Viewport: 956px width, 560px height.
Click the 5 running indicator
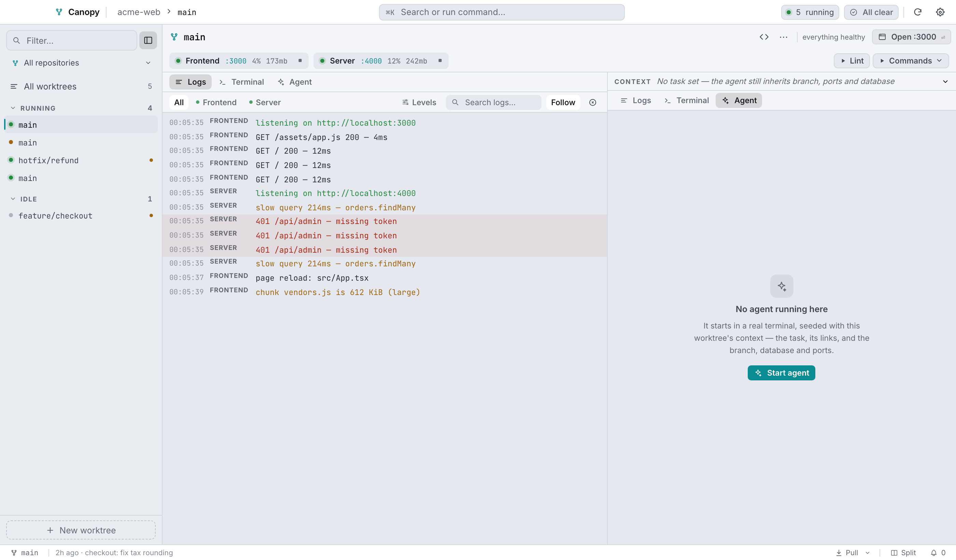(810, 12)
